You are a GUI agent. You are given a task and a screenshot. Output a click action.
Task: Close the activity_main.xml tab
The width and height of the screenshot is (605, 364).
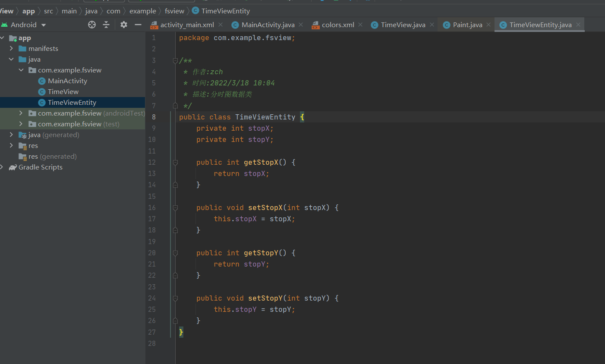pyautogui.click(x=221, y=25)
